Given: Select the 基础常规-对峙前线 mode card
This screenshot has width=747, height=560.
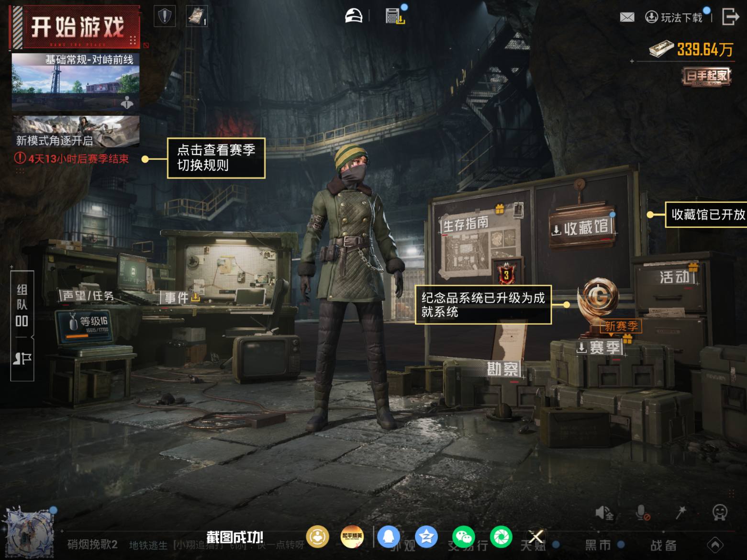Looking at the screenshot, I should 76,82.
